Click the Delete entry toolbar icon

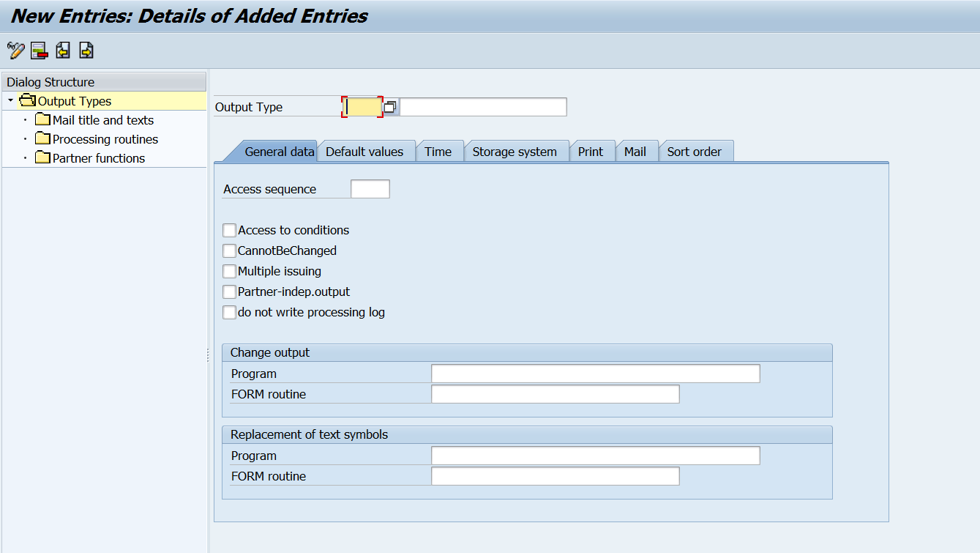click(40, 51)
